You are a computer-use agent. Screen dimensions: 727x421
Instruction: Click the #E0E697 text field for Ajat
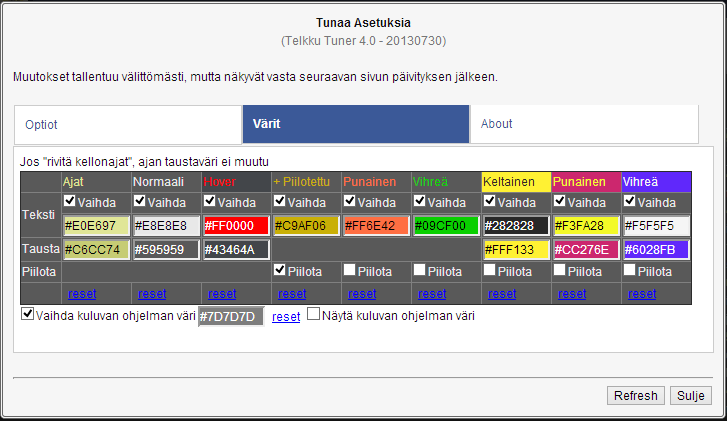(x=95, y=226)
